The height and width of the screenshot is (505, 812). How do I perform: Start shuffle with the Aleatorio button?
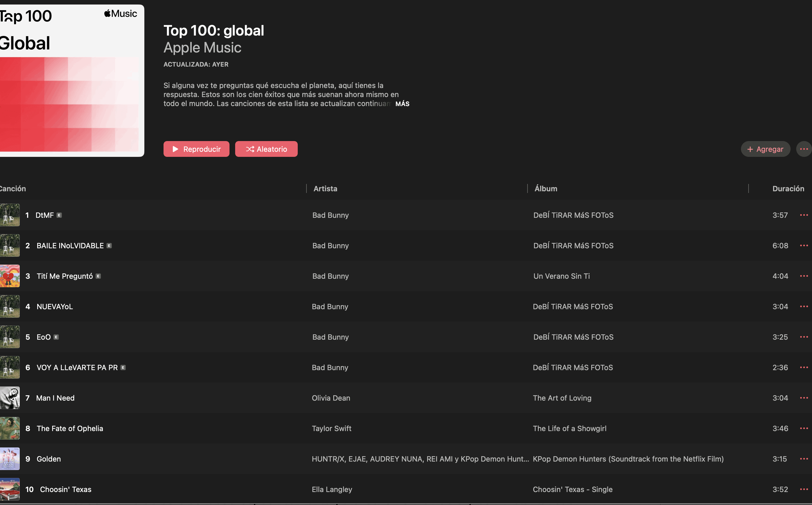(266, 149)
